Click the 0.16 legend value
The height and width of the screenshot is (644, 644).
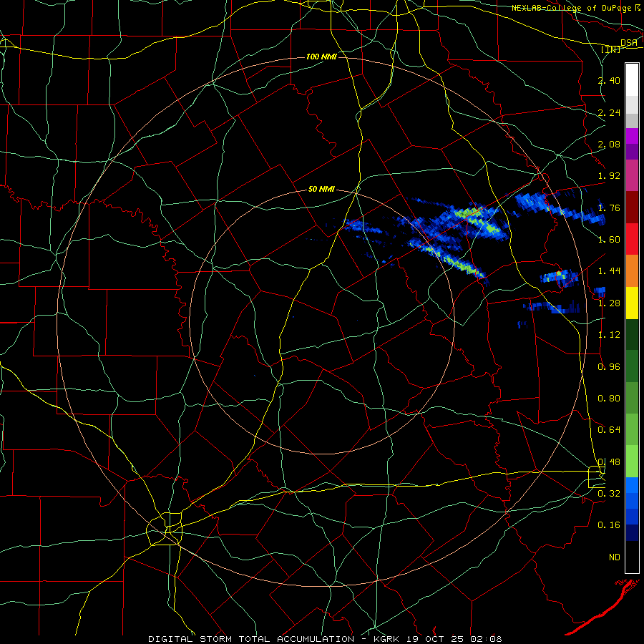coord(609,525)
